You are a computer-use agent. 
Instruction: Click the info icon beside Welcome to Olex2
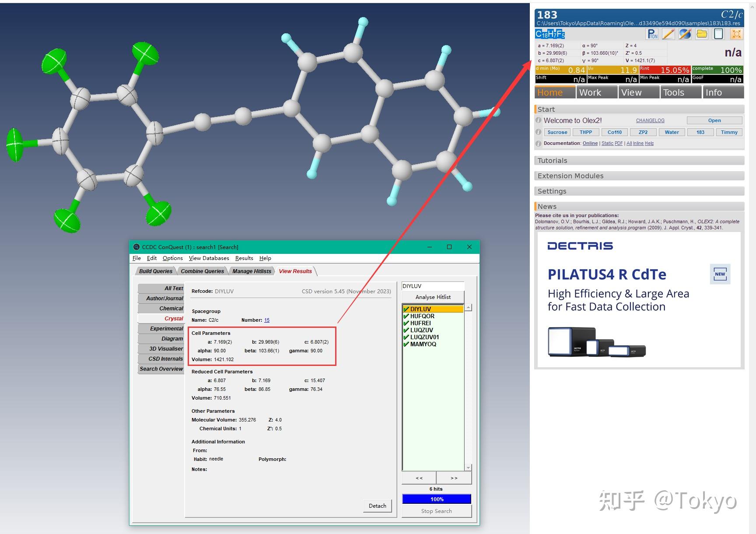click(539, 120)
